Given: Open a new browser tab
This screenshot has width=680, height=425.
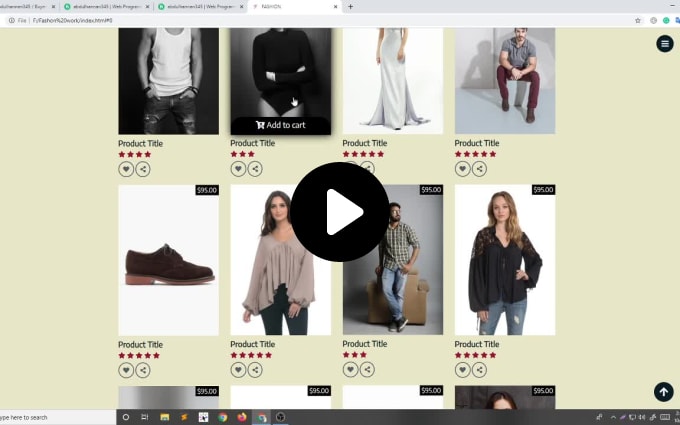Looking at the screenshot, I should coord(350,7).
